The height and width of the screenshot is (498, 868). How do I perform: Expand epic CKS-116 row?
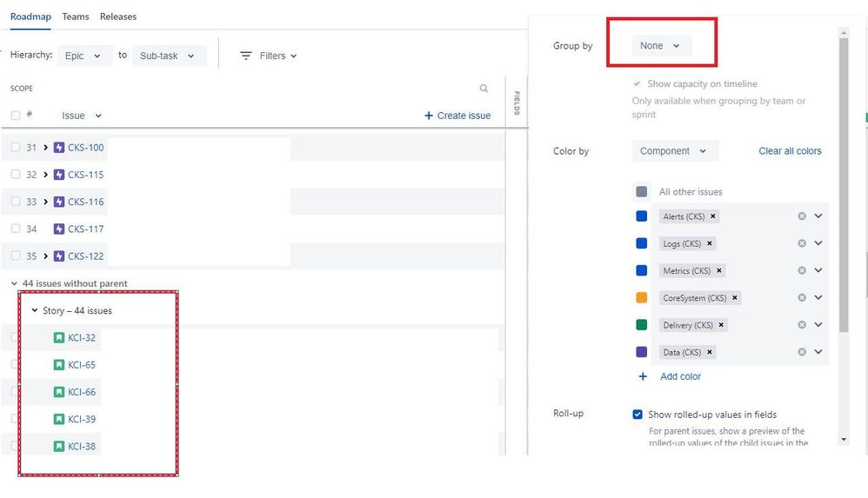(45, 202)
